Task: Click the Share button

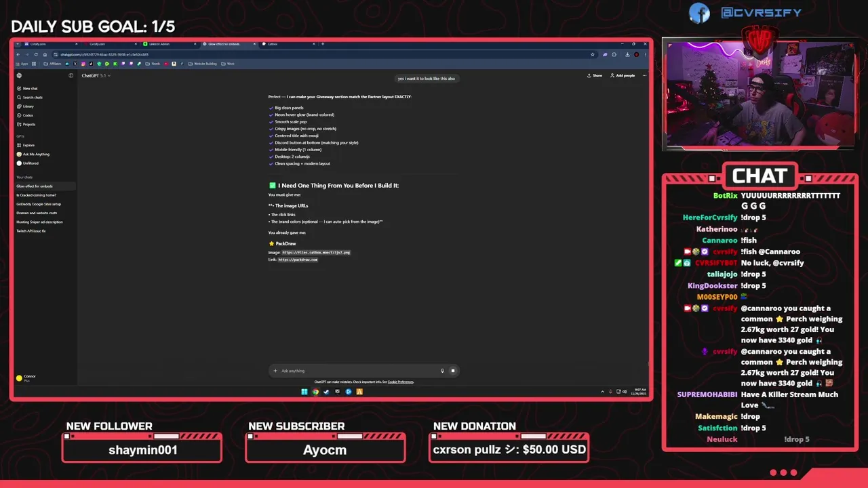Action: [x=595, y=75]
